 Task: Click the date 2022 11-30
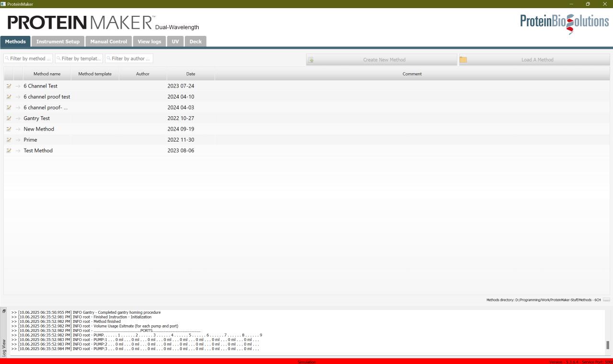pos(181,140)
